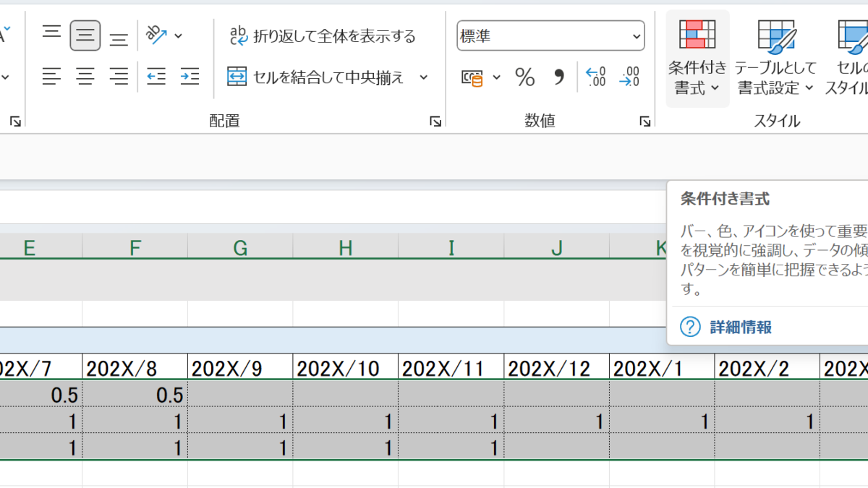
Task: Align text right in cell
Action: click(x=119, y=76)
